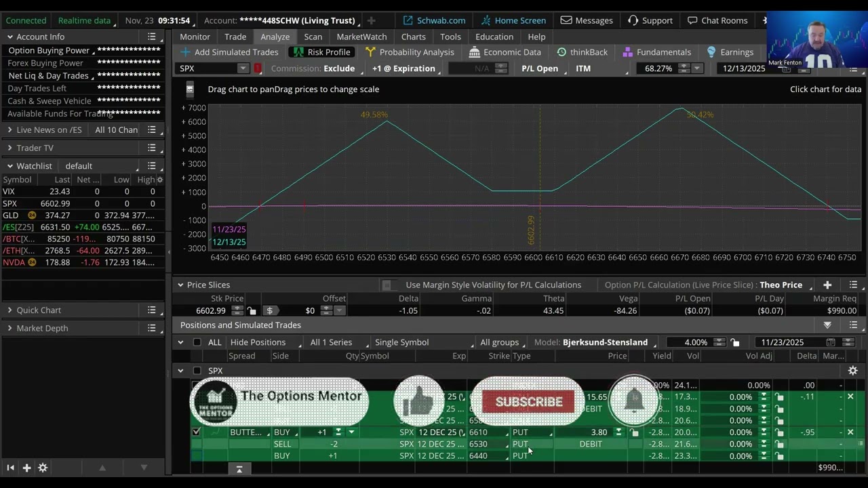Image resolution: width=868 pixels, height=488 pixels.
Task: Toggle lock on stock price 6602.99
Action: point(252,310)
